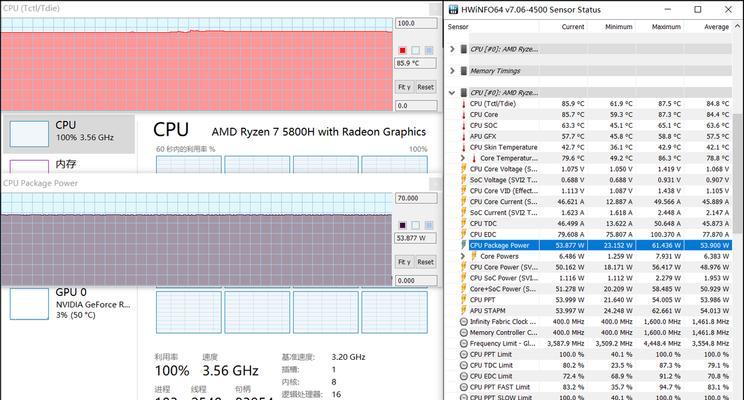Click Fit y in CPU (Tctl/Tdie) graph

pyautogui.click(x=404, y=87)
